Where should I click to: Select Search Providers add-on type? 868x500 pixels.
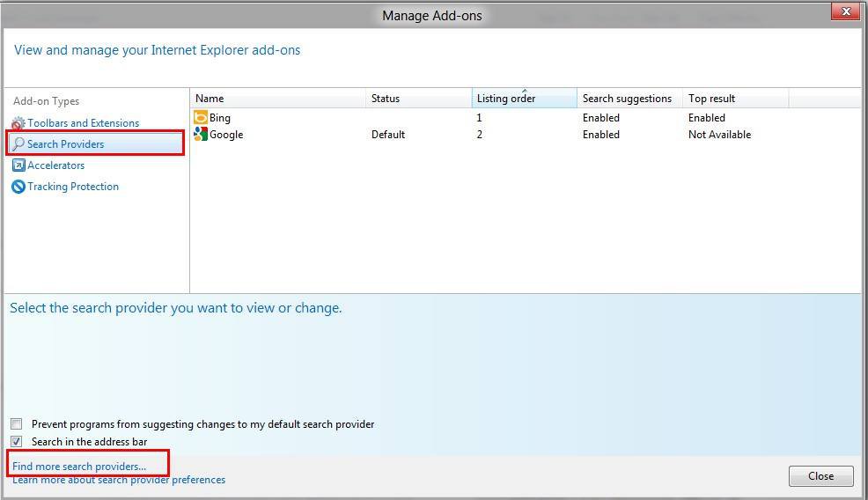click(96, 144)
